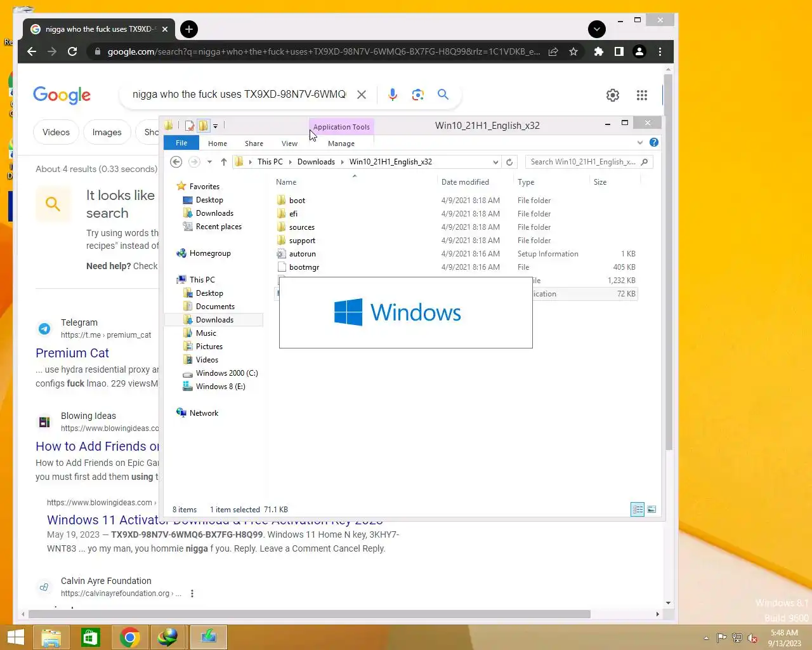Switch to Chrome on the taskbar
812x650 pixels.
point(130,637)
